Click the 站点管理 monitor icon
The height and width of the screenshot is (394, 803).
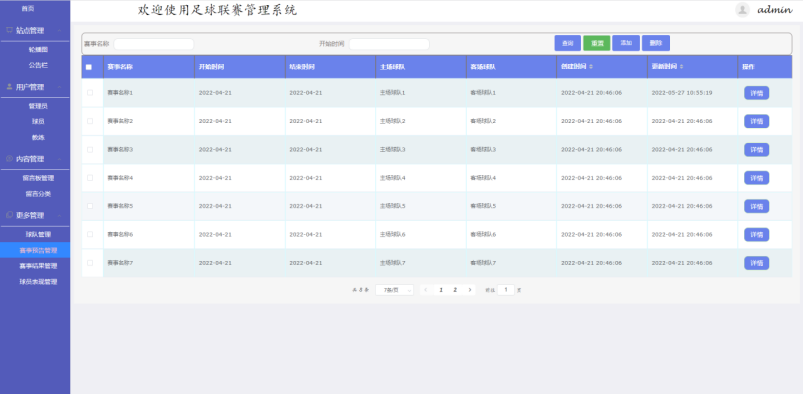pyautogui.click(x=9, y=30)
